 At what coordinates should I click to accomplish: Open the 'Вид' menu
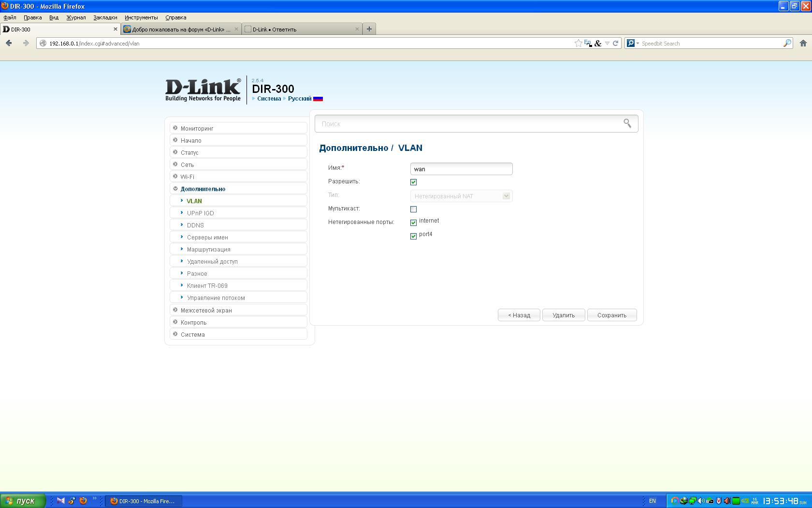[x=54, y=17]
